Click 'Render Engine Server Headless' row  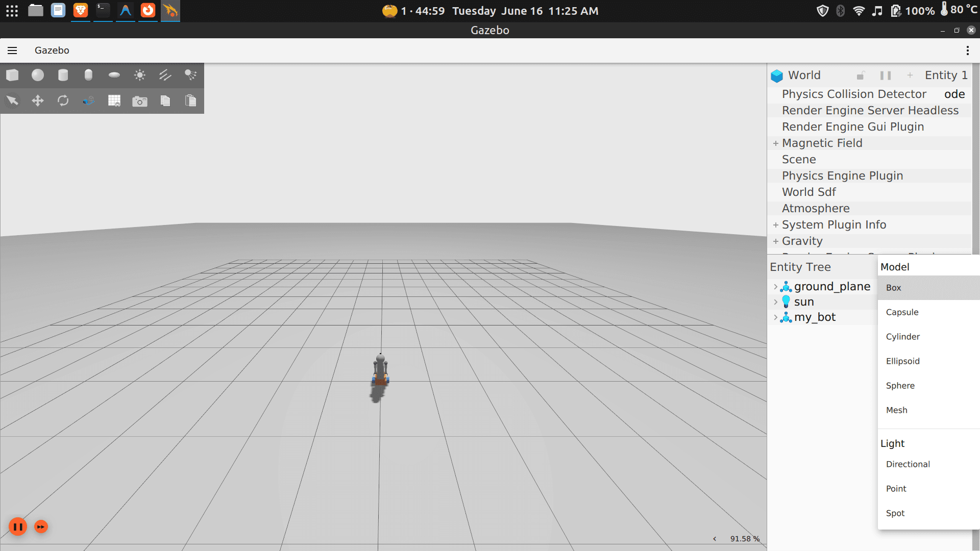869,111
